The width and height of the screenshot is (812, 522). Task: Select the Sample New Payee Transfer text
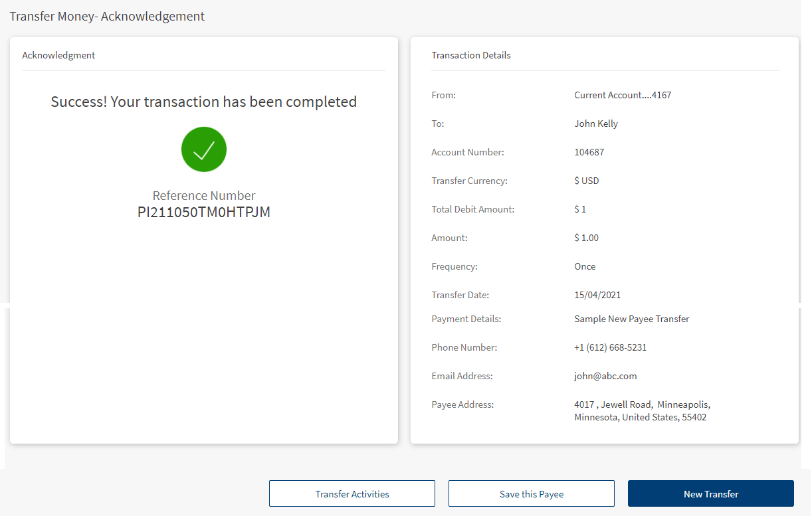pos(631,319)
